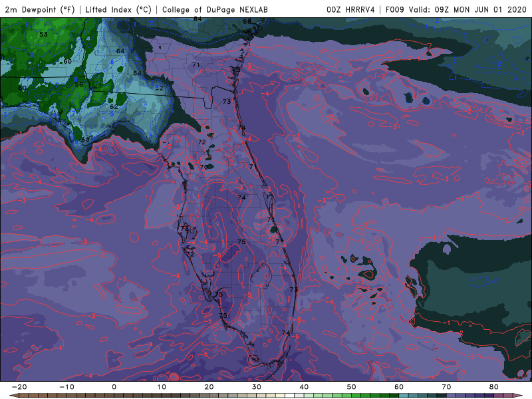This screenshot has width=532, height=399.
Task: Click the 56 dewpoint value on the map
Action: coord(78,84)
